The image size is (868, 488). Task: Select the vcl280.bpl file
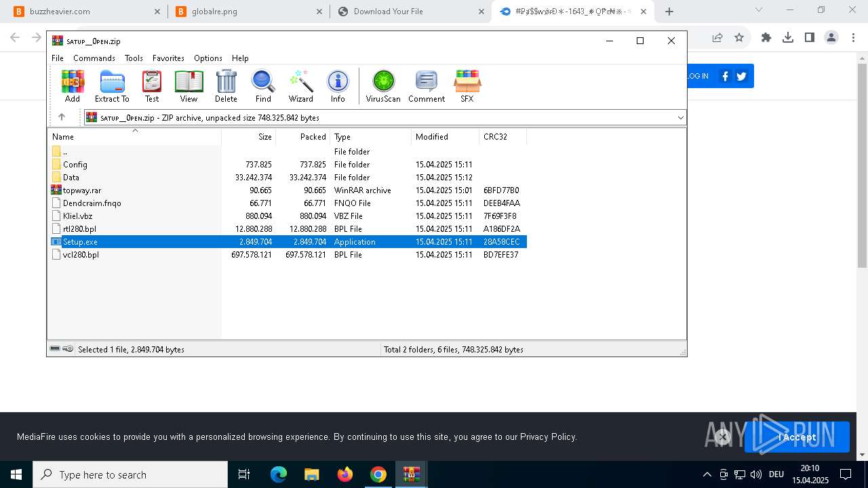(x=287, y=255)
